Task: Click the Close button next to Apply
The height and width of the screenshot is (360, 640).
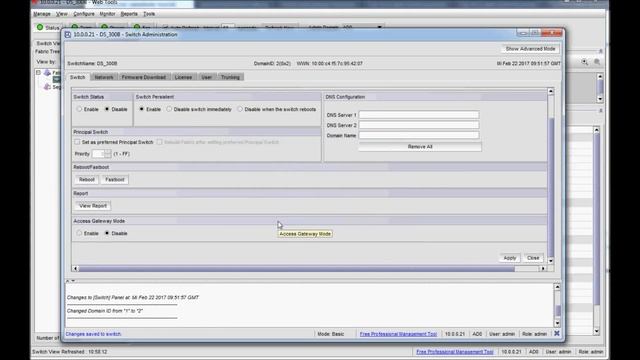Action: click(x=533, y=258)
